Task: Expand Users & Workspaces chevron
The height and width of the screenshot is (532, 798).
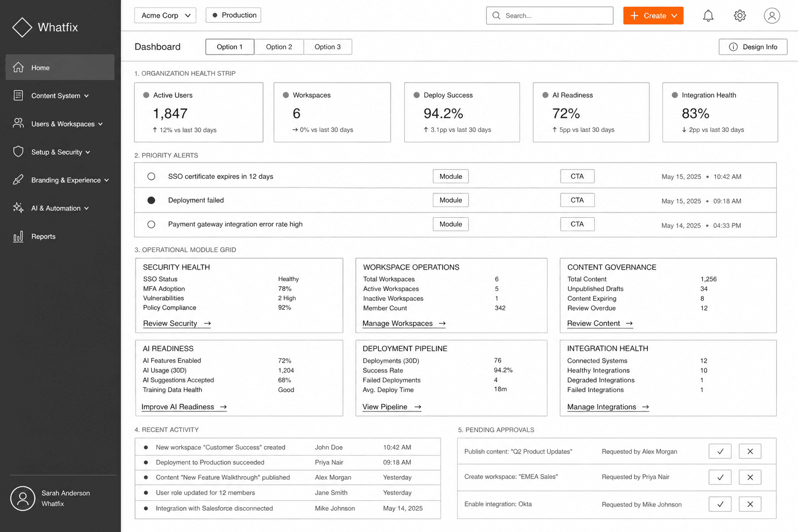Action: pyautogui.click(x=100, y=124)
